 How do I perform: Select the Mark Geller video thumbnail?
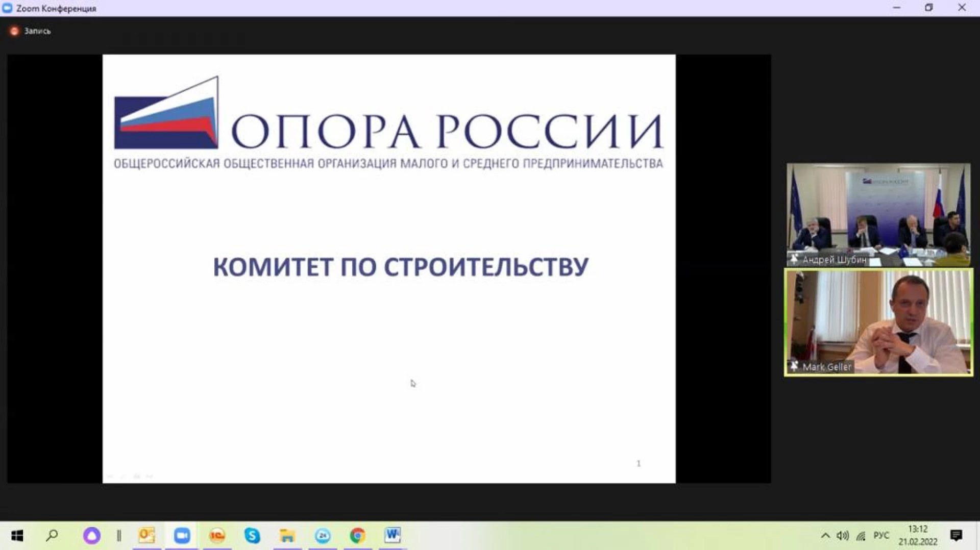(878, 322)
